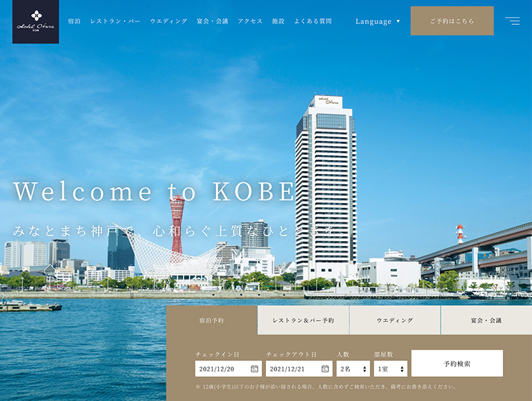Switch to the 宴会・会議 booking tab

click(486, 321)
